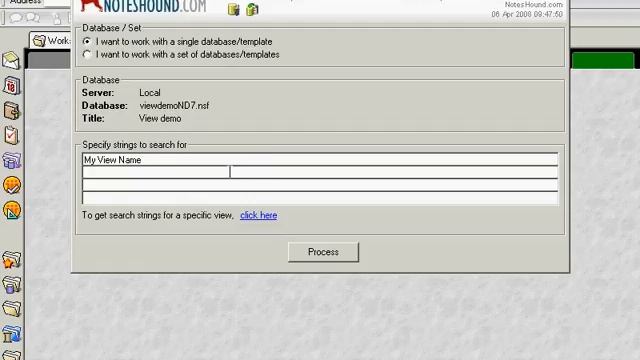Open the plain More Bookmarks folder
640x360 pixels.
(x=11, y=309)
